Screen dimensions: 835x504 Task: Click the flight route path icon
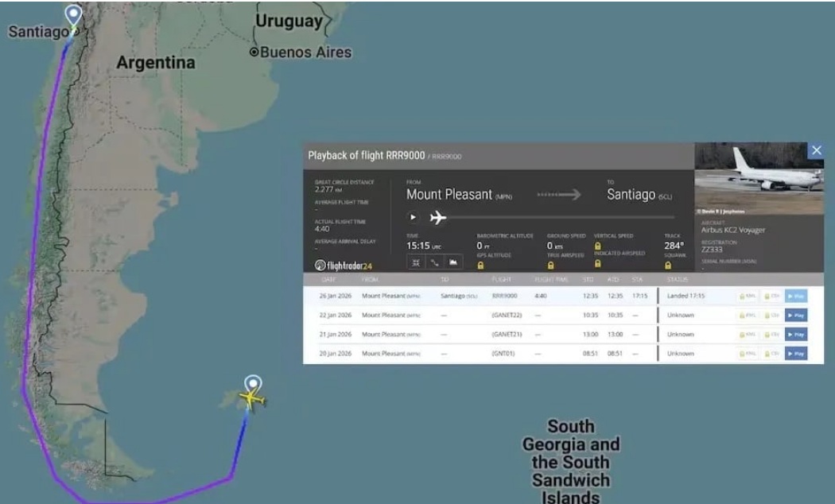tap(435, 262)
